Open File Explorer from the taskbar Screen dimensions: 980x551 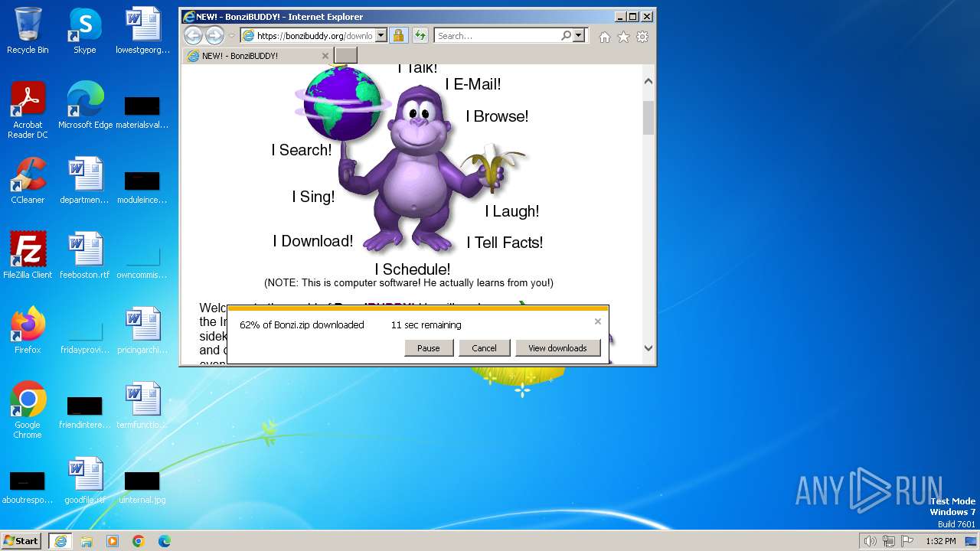(x=87, y=541)
